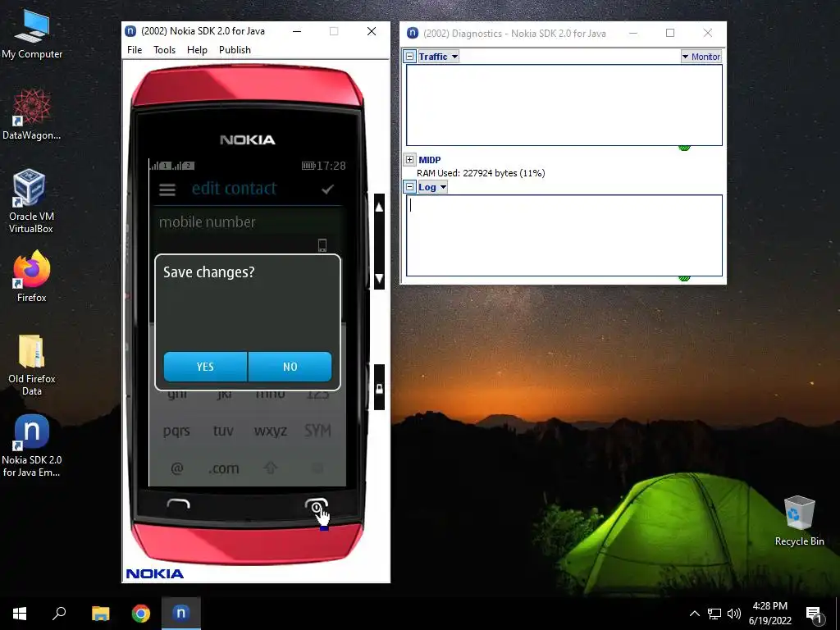
Task: Show hidden system tray icons
Action: click(694, 614)
